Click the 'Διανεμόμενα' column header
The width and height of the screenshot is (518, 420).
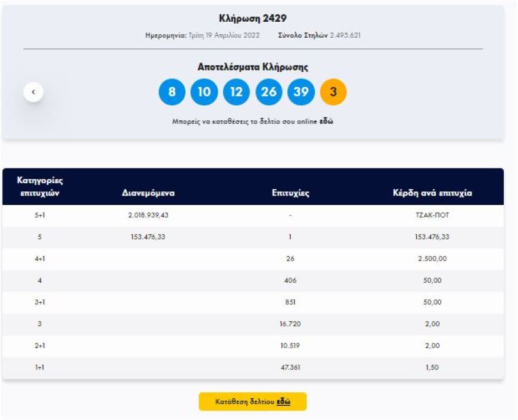click(148, 193)
